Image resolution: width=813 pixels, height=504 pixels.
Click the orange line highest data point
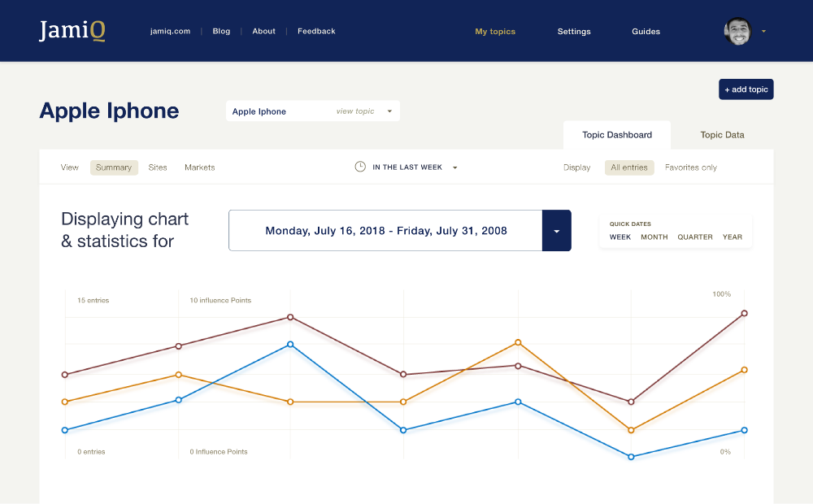(518, 342)
